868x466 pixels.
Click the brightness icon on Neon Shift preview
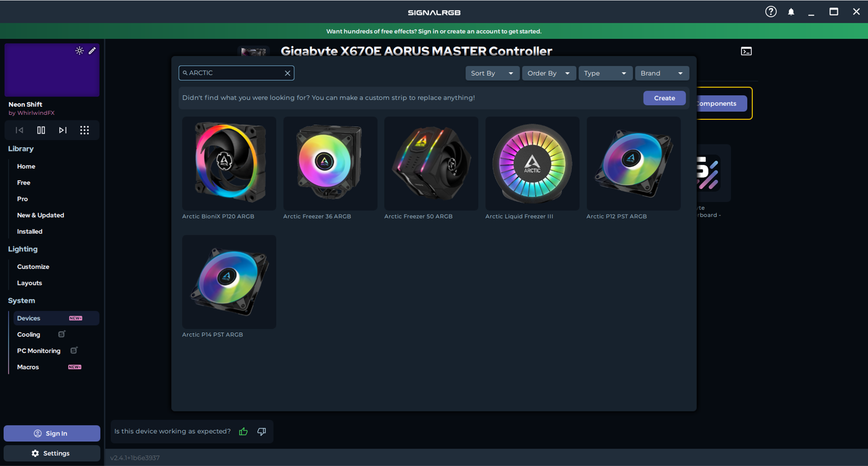point(80,51)
